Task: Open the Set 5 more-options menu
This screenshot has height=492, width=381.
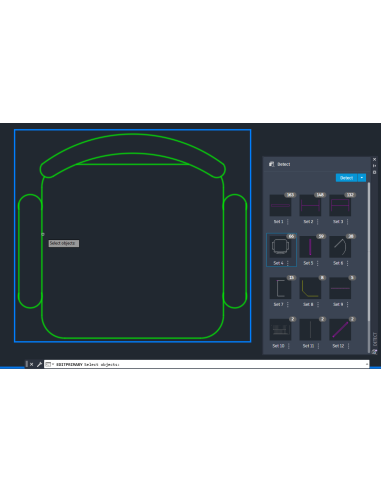Action: [x=318, y=263]
